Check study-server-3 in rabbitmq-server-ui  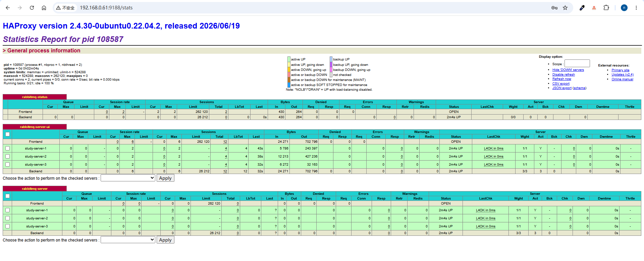coord(8,164)
